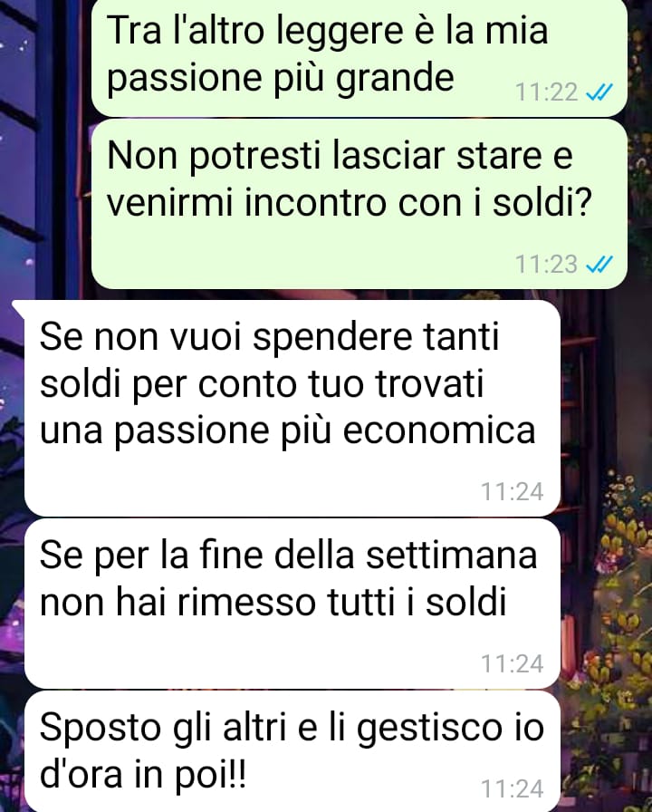Tap the words 'd'ora in poi!!'
This screenshot has height=812, width=652.
pos(142,775)
